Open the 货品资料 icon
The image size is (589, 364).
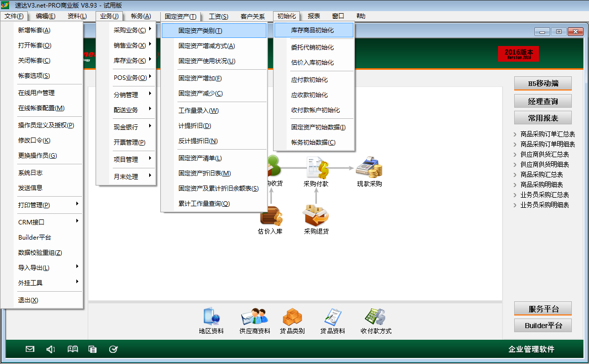333,316
